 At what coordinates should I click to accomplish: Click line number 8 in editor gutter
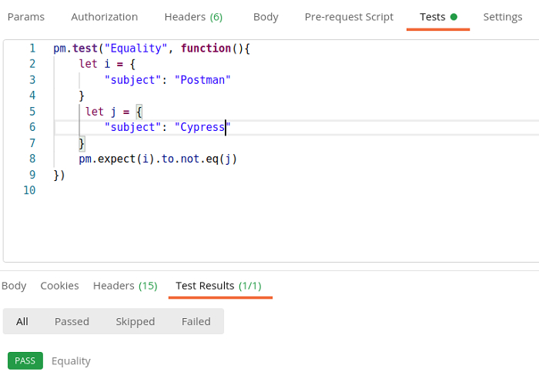pos(32,159)
